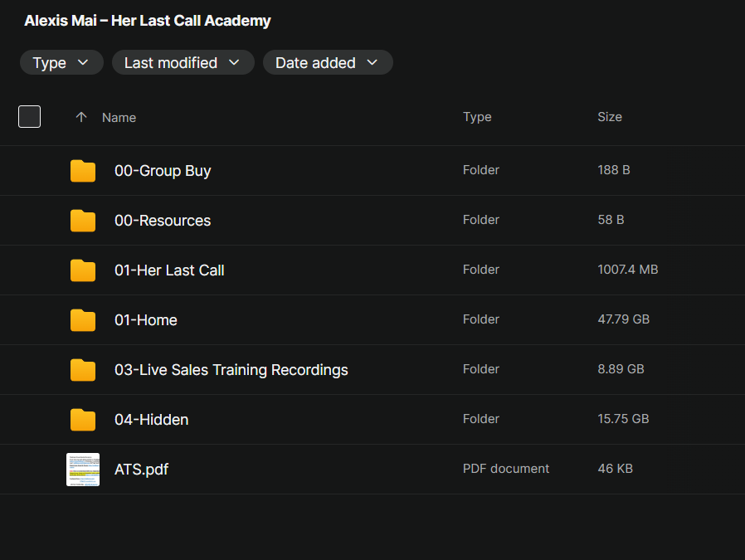Image resolution: width=745 pixels, height=560 pixels.
Task: Click the 01-Home folder name
Action: tap(145, 320)
